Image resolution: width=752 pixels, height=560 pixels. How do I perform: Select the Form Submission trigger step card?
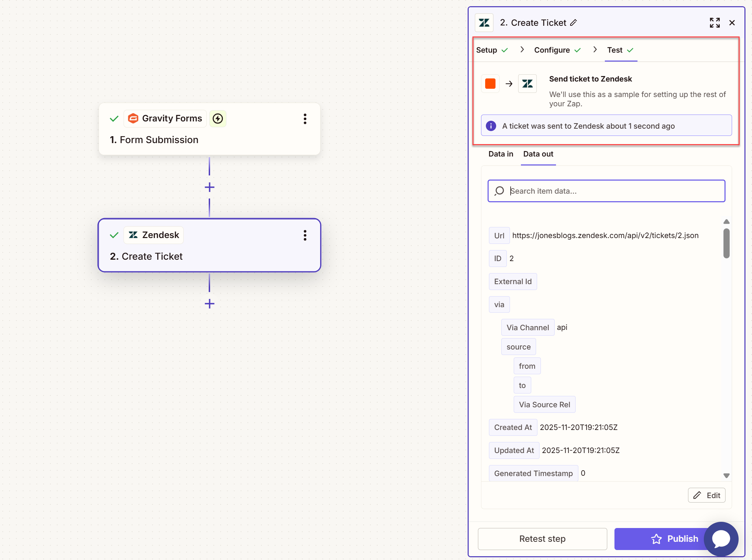(209, 139)
